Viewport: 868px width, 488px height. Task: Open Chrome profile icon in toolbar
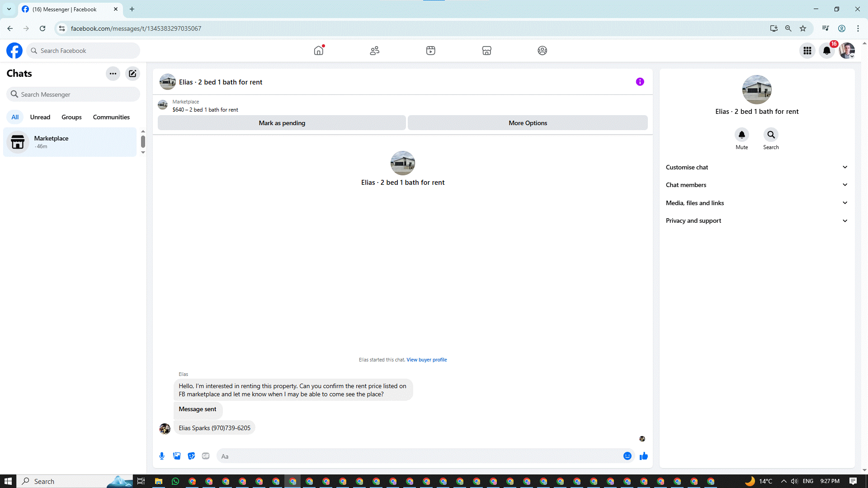click(x=842, y=28)
